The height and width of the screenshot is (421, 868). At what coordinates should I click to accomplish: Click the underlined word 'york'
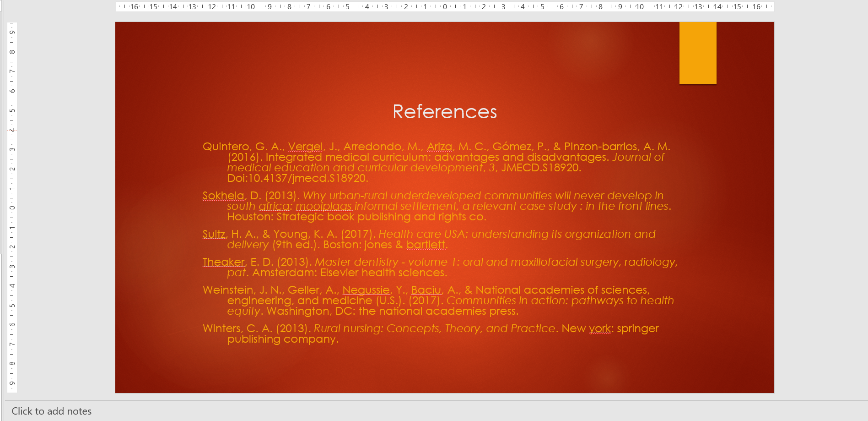[599, 328]
